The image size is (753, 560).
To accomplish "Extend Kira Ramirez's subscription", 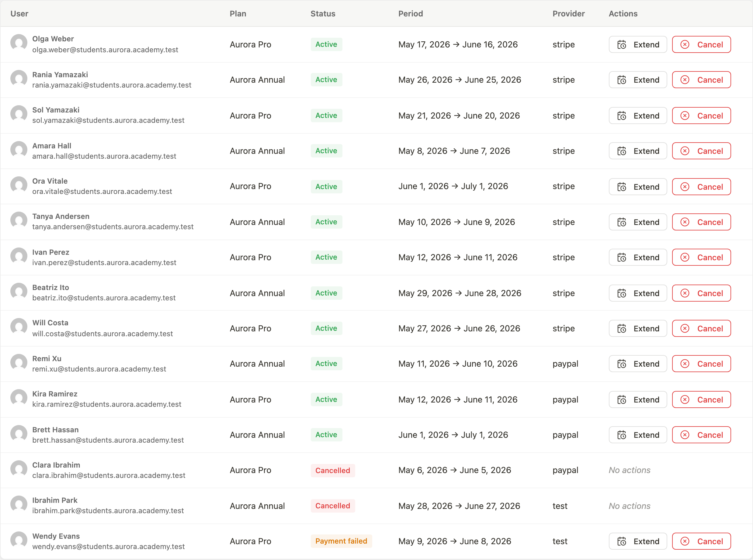I will tap(637, 400).
